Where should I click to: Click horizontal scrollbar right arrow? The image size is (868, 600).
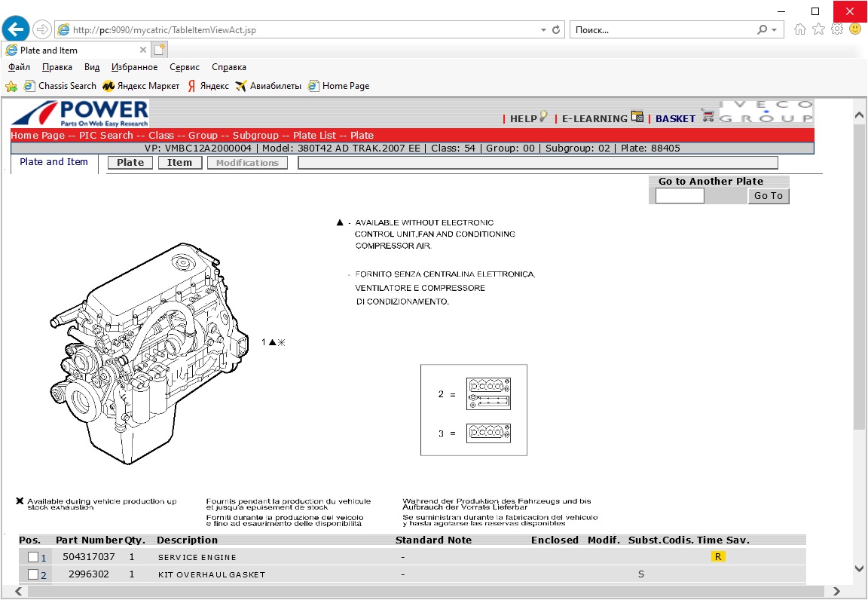pos(836,591)
